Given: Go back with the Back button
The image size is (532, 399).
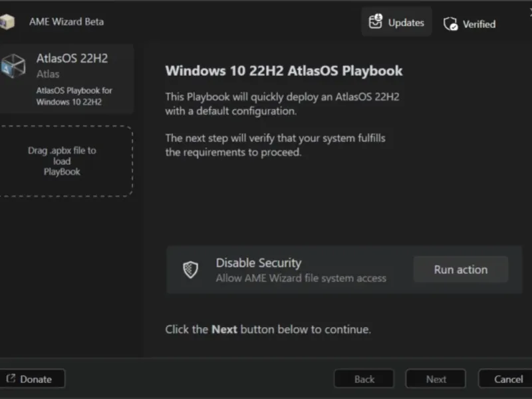Looking at the screenshot, I should coord(364,379).
